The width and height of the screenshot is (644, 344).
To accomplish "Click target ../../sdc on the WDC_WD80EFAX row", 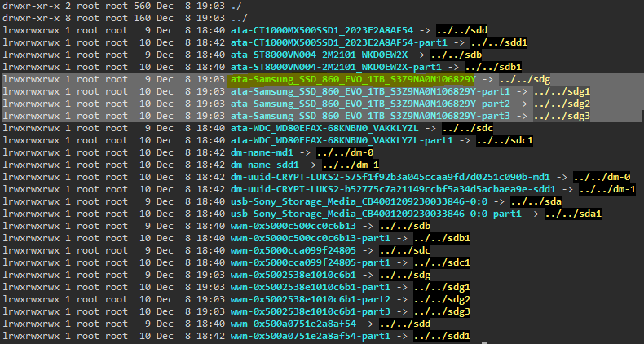I will click(467, 128).
